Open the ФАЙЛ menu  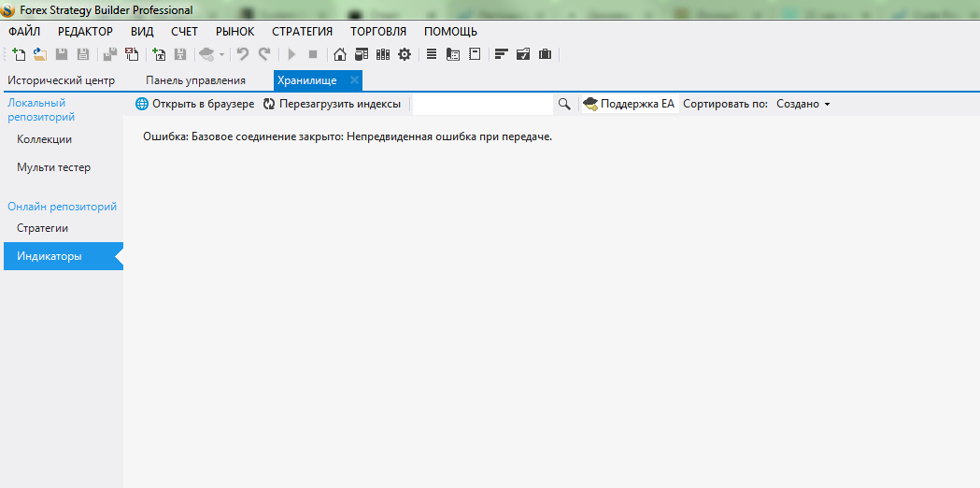pyautogui.click(x=24, y=31)
